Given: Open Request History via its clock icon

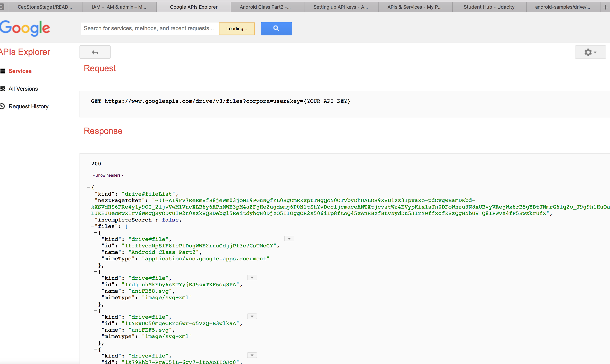Looking at the screenshot, I should 2,106.
